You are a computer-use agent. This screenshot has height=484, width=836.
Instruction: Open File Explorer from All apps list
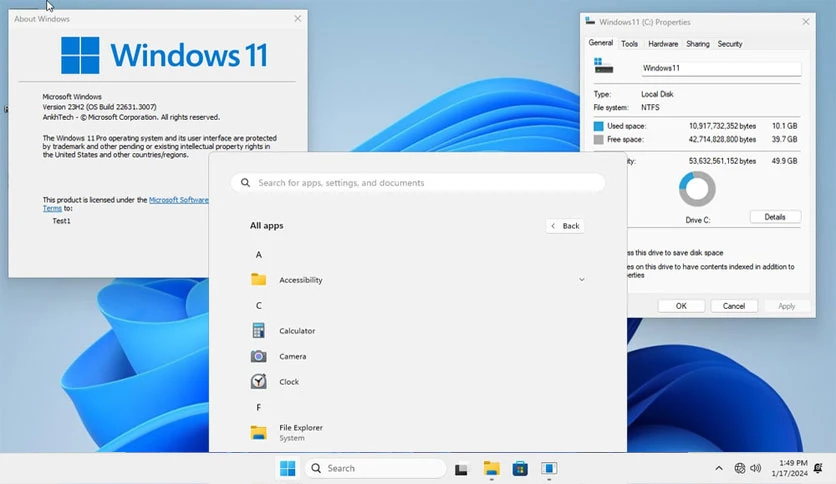(301, 432)
